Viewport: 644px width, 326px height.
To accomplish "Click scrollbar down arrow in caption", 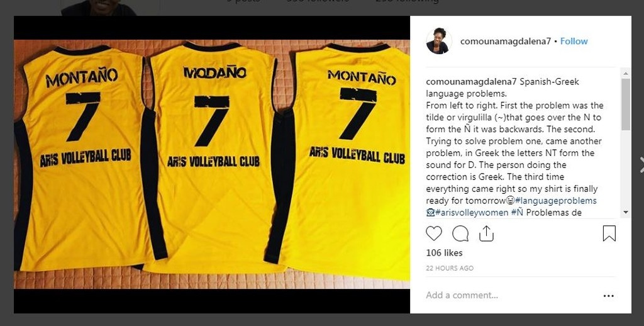I will tap(626, 212).
